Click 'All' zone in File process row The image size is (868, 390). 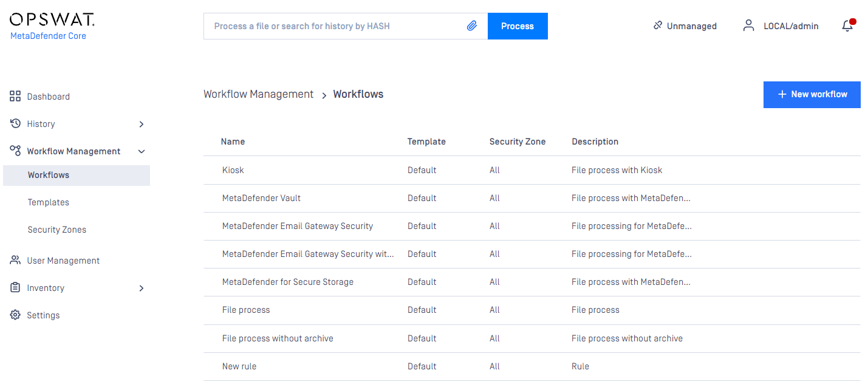tap(494, 310)
